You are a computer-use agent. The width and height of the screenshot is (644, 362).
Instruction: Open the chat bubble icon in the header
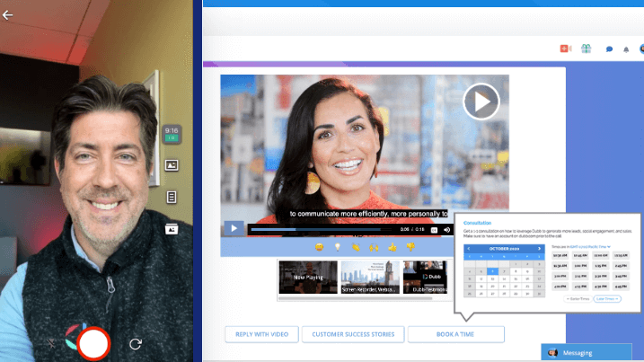pos(609,49)
